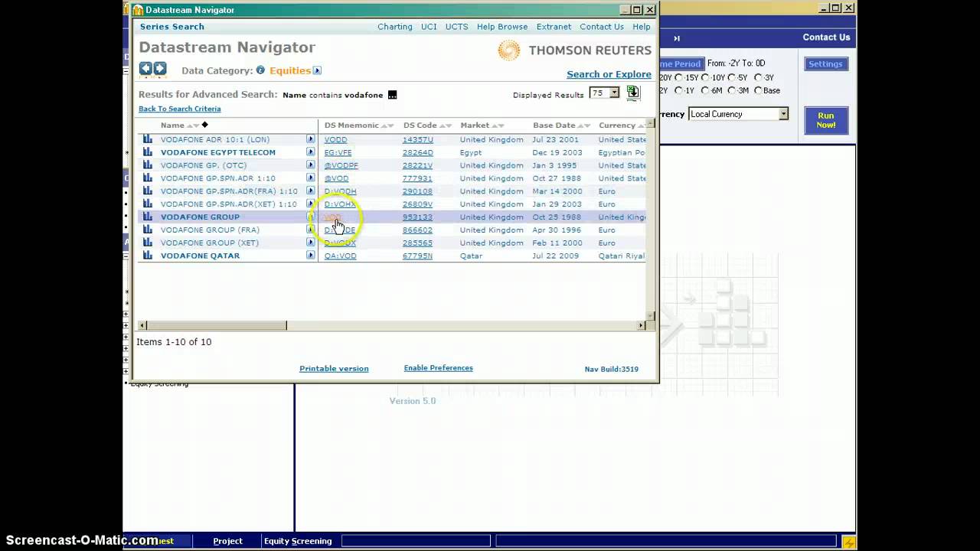Expand details arrow for VODAFONE QATAR
The height and width of the screenshot is (551, 980).
pyautogui.click(x=310, y=256)
